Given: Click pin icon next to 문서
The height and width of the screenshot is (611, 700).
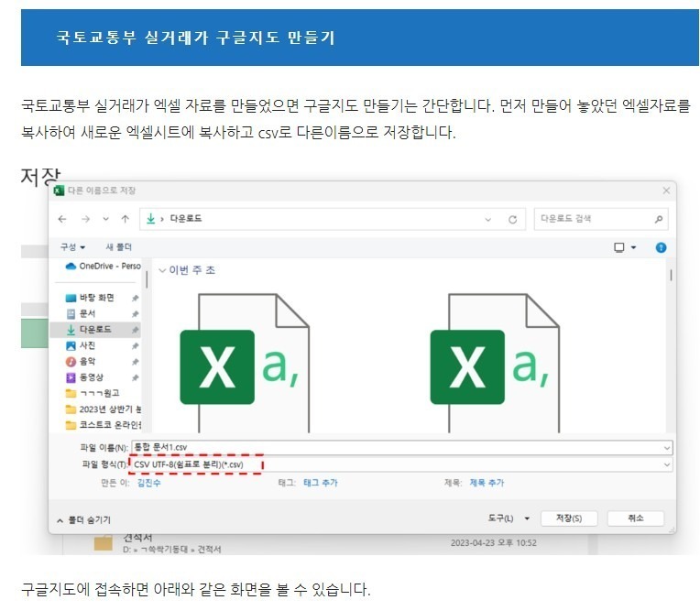Looking at the screenshot, I should pos(135,314).
